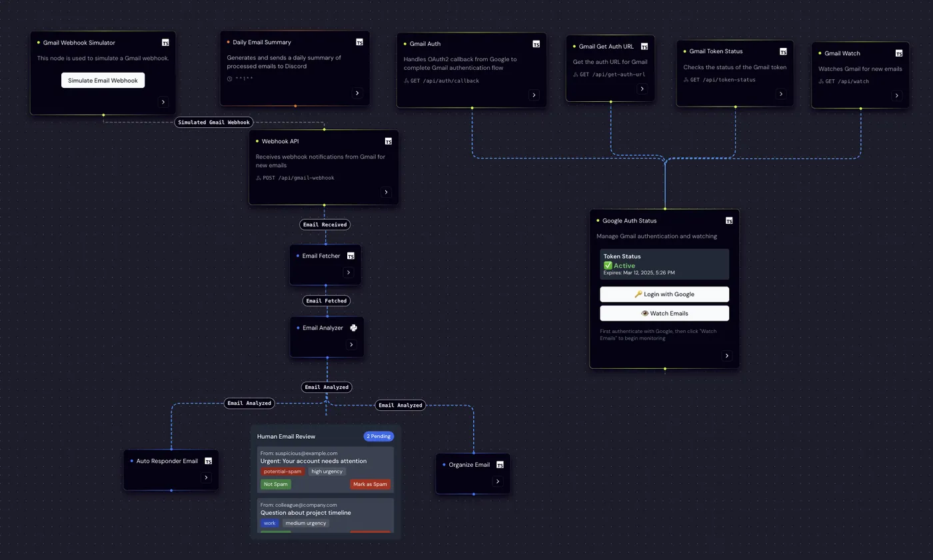This screenshot has width=933, height=560.
Task: Click the TypeScript icon on Gmail Watch node
Action: pyautogui.click(x=899, y=53)
